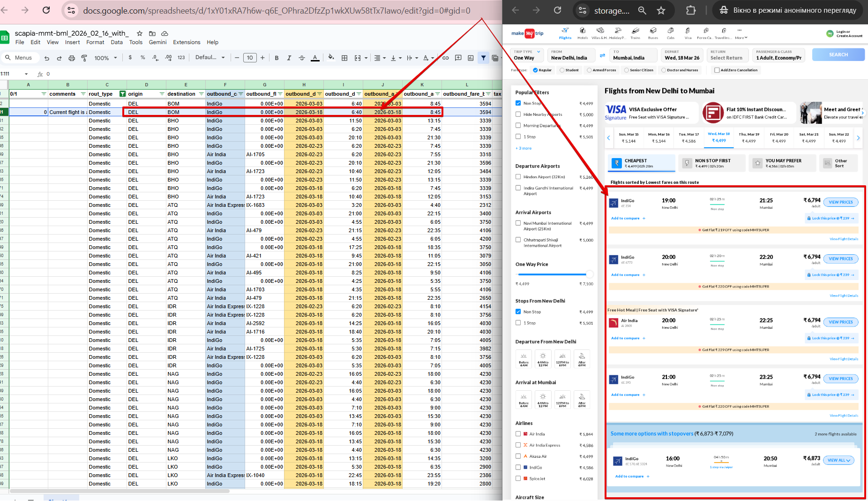Select the Hotels icon on MakeMyTrip

pos(583,33)
